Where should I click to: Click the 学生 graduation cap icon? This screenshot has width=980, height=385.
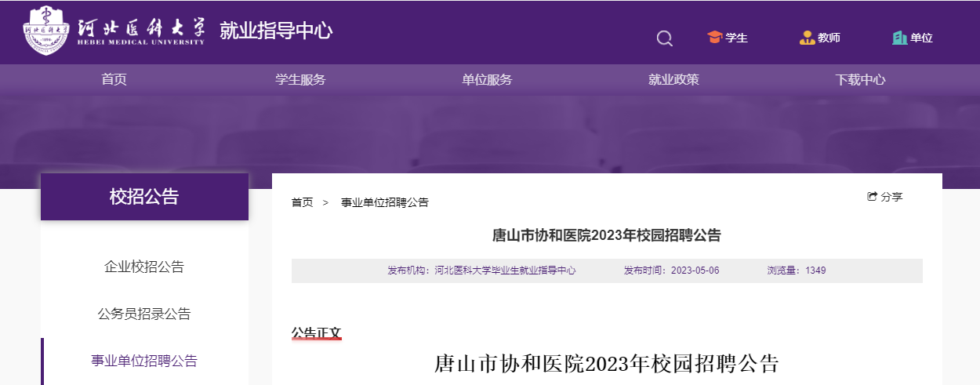(x=714, y=38)
